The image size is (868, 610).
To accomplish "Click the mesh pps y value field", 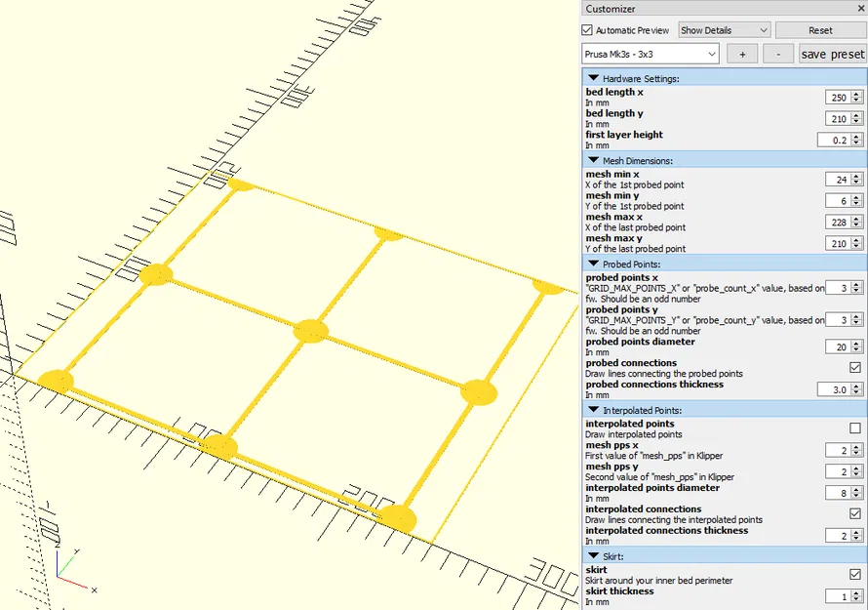I will click(838, 471).
